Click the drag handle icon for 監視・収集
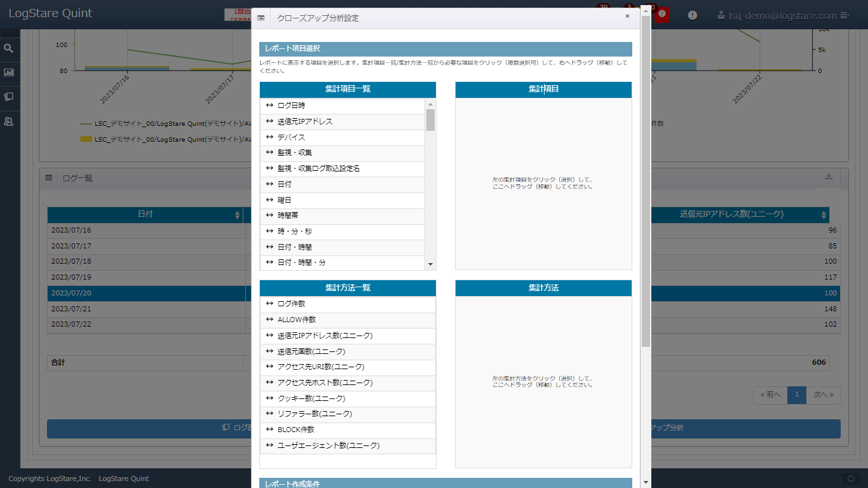Viewport: 868px width, 488px height. (269, 152)
